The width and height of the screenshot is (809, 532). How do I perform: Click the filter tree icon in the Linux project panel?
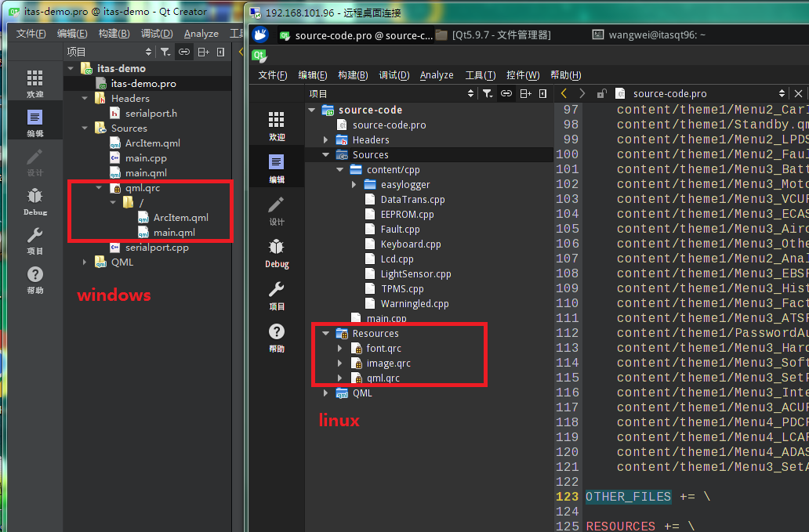[487, 93]
